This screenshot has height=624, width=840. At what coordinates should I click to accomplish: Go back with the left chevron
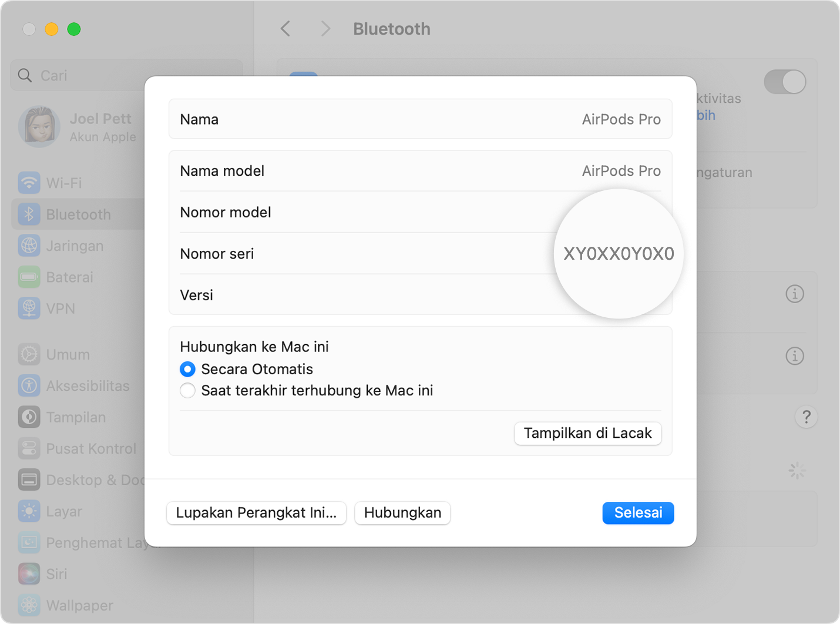click(x=285, y=29)
